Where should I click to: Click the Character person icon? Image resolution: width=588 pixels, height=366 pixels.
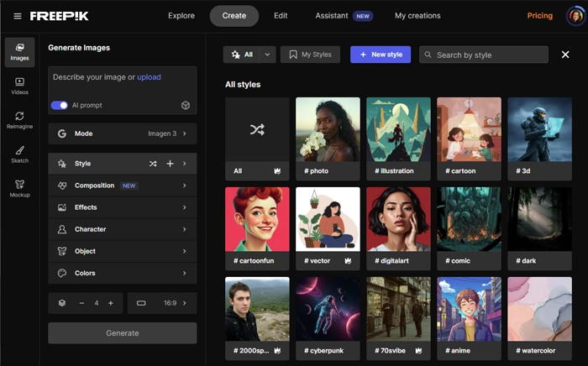[62, 229]
